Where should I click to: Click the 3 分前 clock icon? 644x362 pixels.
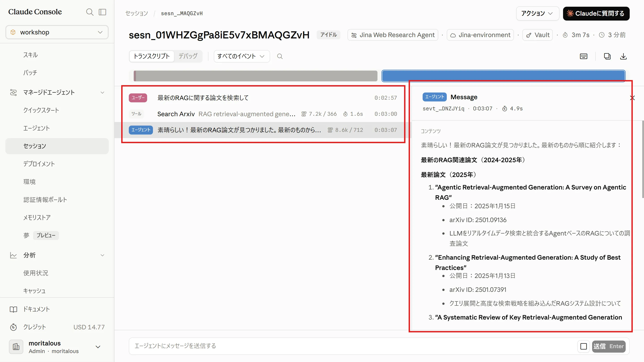coord(602,35)
